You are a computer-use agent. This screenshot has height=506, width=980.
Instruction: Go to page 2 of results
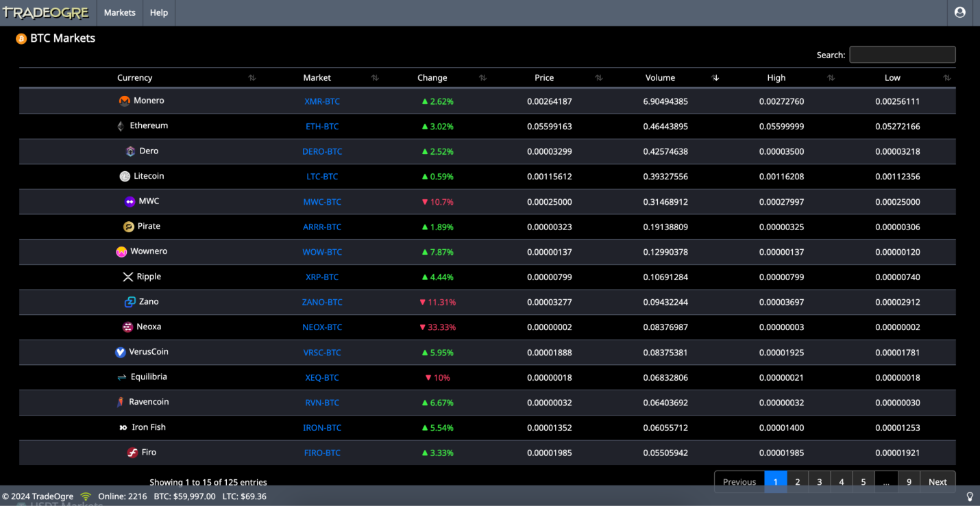point(798,482)
